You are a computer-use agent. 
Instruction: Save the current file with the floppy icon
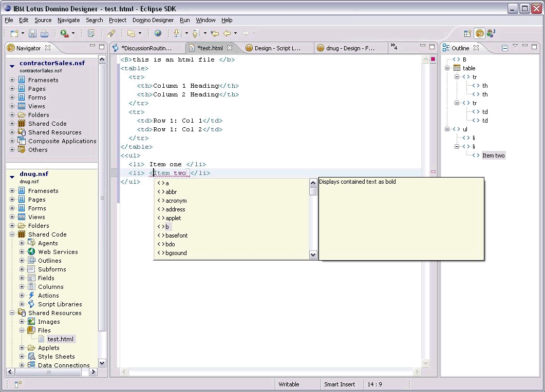[32, 33]
